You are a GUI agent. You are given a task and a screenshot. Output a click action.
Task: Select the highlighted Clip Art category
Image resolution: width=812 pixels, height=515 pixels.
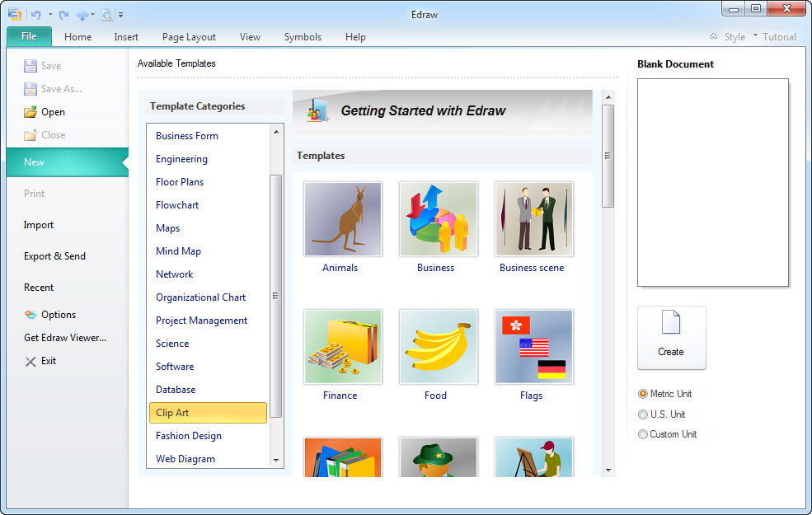[x=209, y=413]
